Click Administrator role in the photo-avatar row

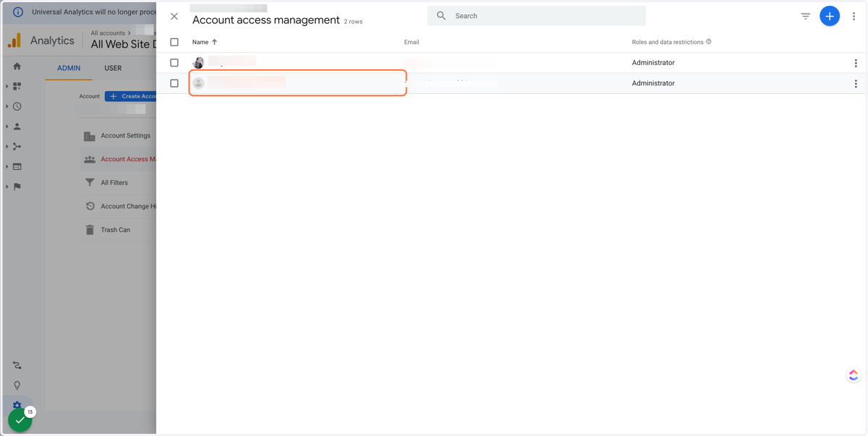click(x=653, y=63)
